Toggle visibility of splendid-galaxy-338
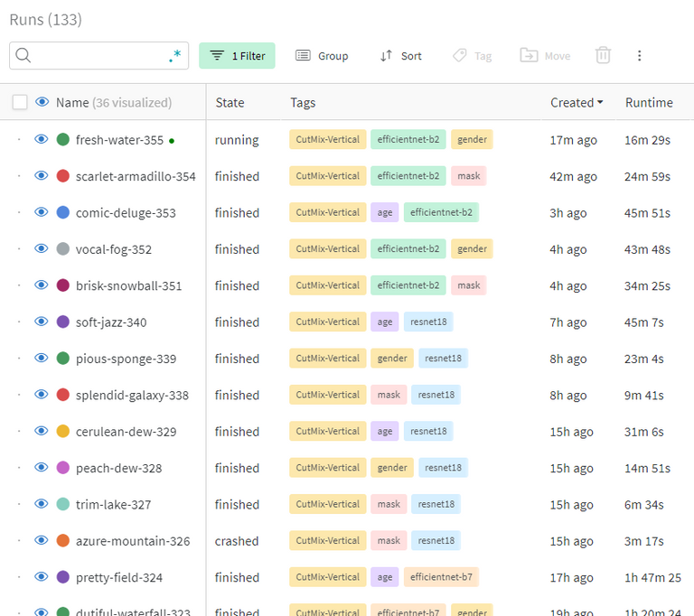 (x=42, y=395)
